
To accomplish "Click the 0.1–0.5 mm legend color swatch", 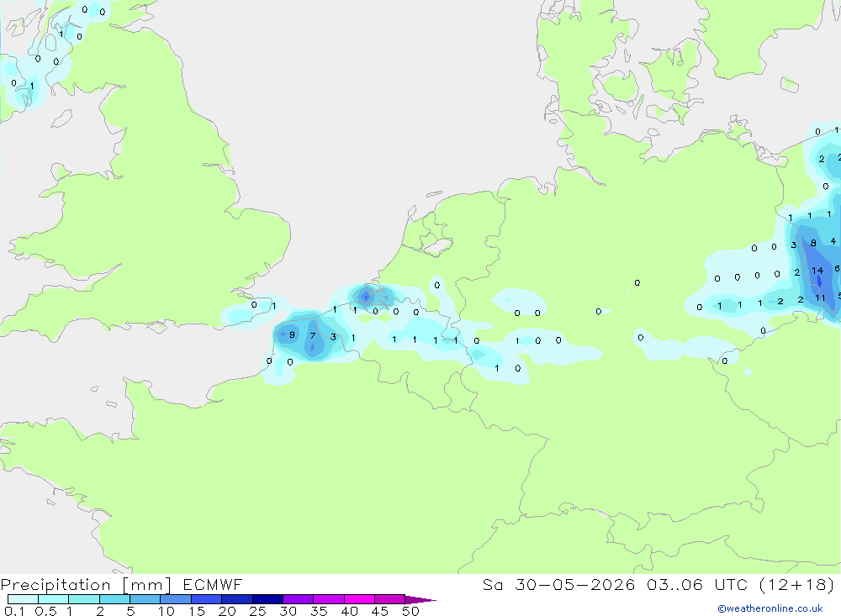I will coord(23,599).
